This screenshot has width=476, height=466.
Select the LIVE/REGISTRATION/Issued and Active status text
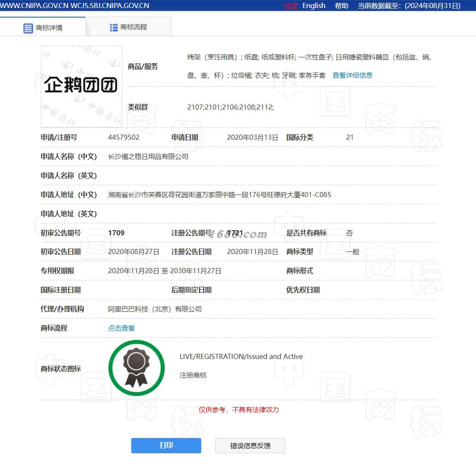click(x=241, y=356)
